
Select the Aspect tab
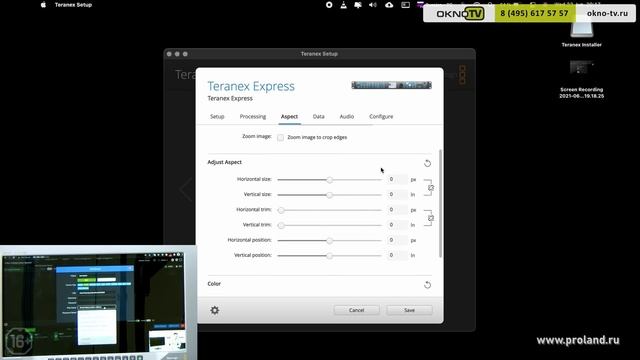tap(289, 116)
